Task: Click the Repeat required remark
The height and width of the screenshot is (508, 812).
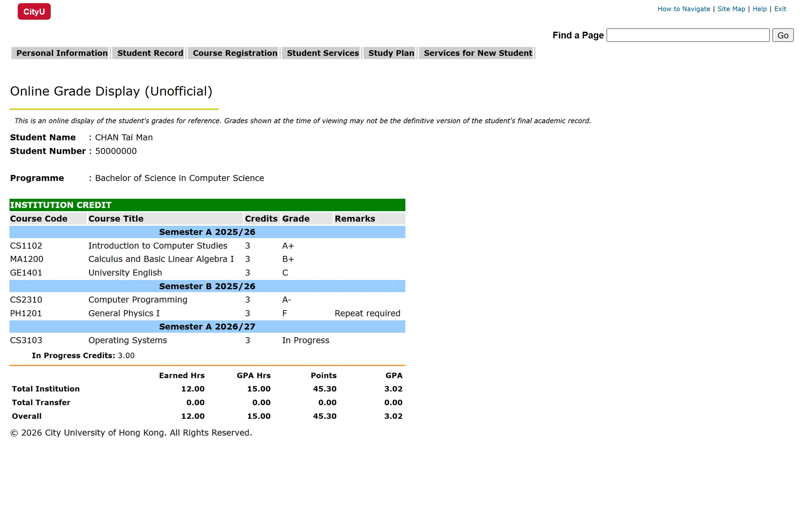Action: pos(368,313)
